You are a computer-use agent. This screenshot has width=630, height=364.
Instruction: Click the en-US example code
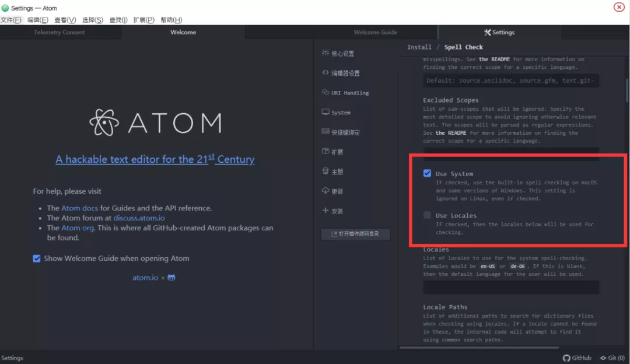[488, 266]
